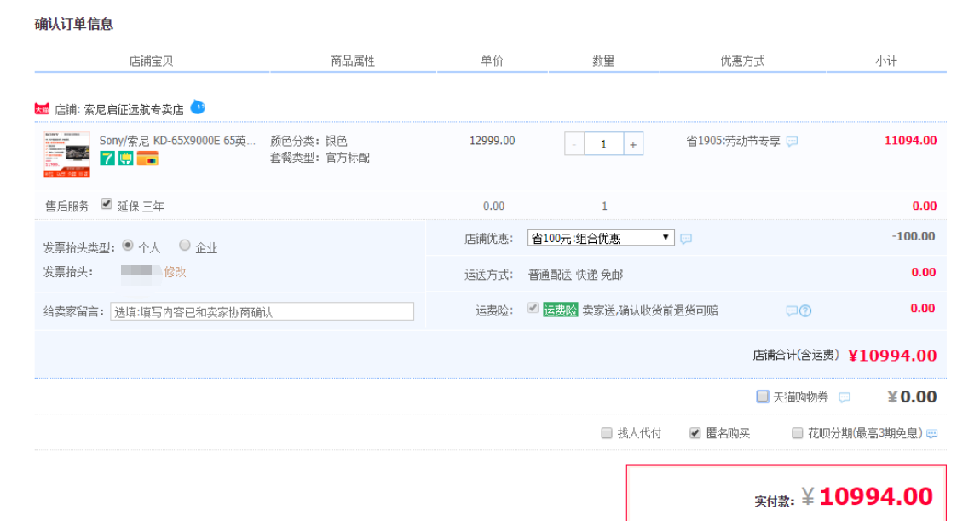Click the 给卖家留言 message field
The width and height of the screenshot is (980, 521).
point(262,311)
